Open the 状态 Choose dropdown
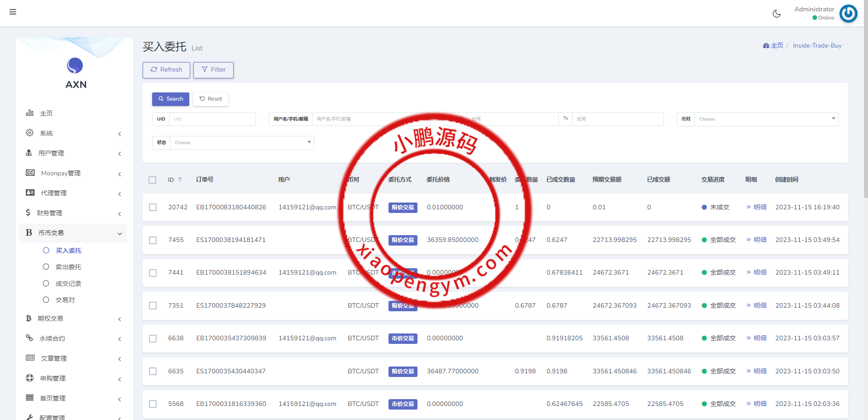The width and height of the screenshot is (868, 420). point(242,143)
